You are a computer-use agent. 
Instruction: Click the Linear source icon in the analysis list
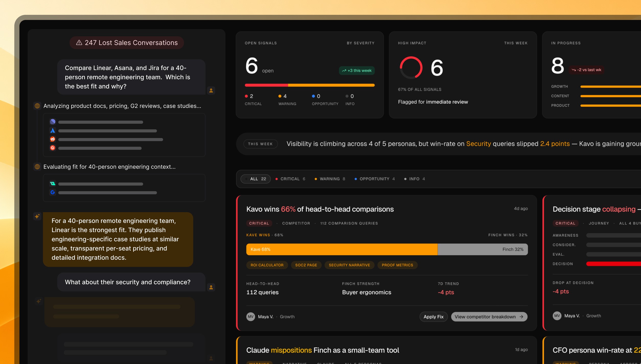[53, 122]
